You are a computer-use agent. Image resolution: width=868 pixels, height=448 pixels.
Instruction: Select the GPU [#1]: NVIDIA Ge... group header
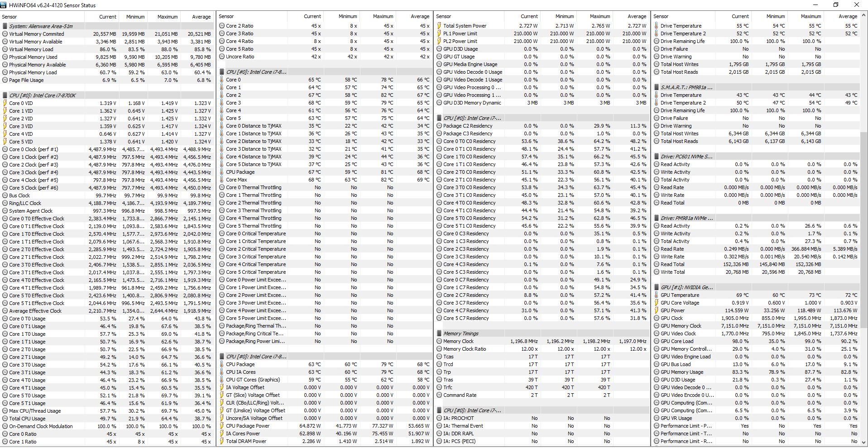point(756,287)
